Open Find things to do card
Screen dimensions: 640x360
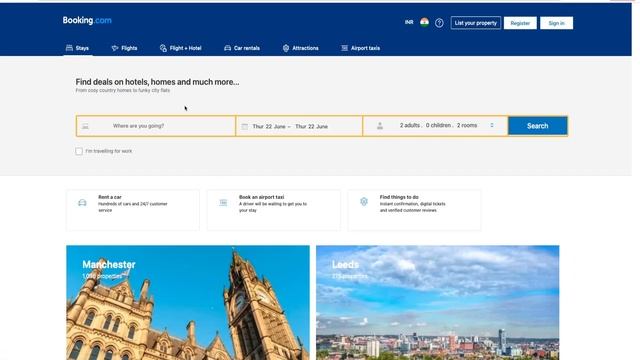pos(414,210)
